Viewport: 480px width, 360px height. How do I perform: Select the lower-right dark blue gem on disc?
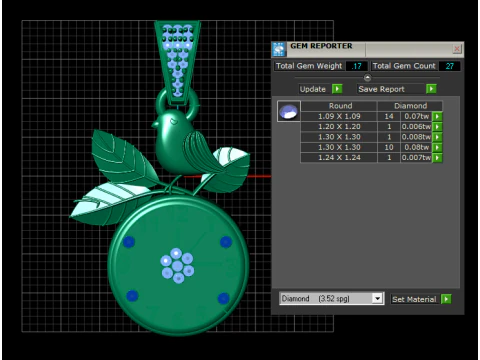(x=223, y=298)
